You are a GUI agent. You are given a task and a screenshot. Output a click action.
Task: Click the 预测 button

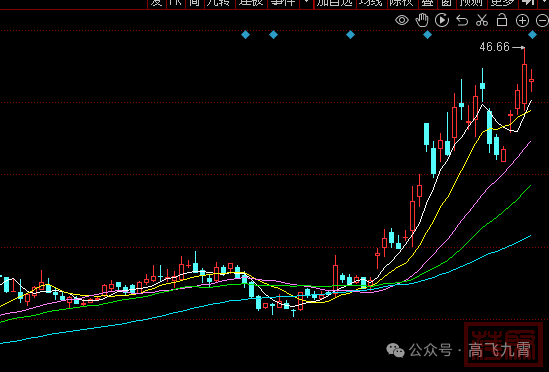tap(471, 3)
